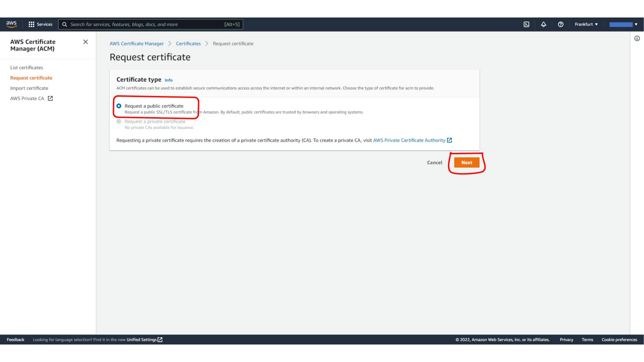This screenshot has height=362, width=644.
Task: Open Request certificate in sidebar
Action: pyautogui.click(x=31, y=78)
